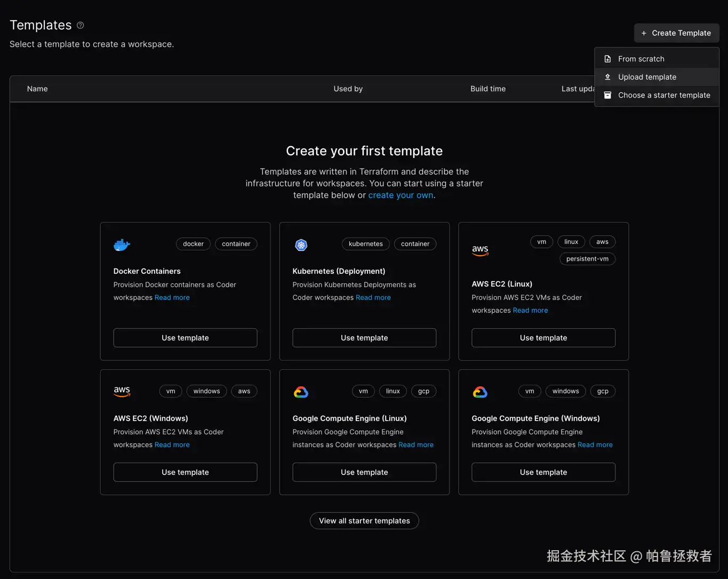Image resolution: width=728 pixels, height=579 pixels.
Task: Click the Google Compute Engine (Linux) title
Action: click(x=349, y=418)
